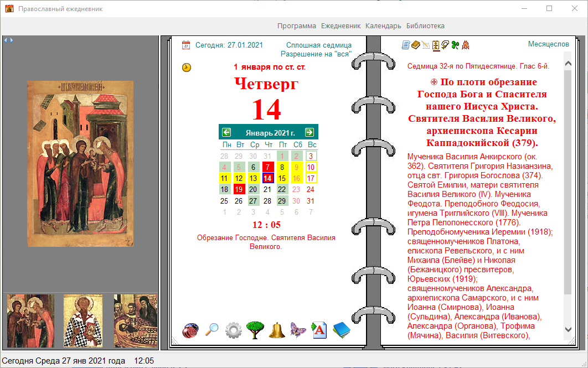Click the По плоти обрезание Господа heading
Screen dimensions: 588x368
pos(482,112)
